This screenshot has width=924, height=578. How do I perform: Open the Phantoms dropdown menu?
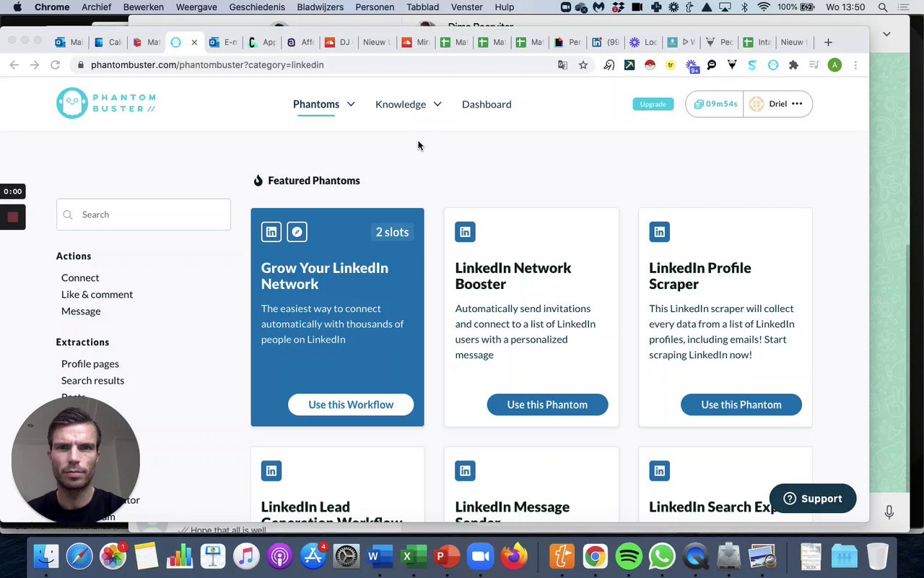click(x=324, y=104)
